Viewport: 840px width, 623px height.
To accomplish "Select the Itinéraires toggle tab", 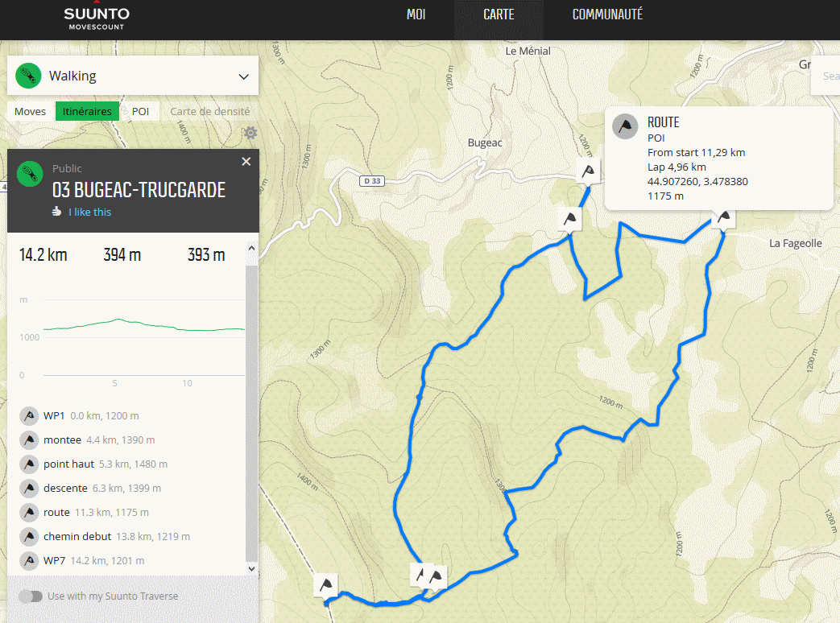I will pyautogui.click(x=87, y=111).
